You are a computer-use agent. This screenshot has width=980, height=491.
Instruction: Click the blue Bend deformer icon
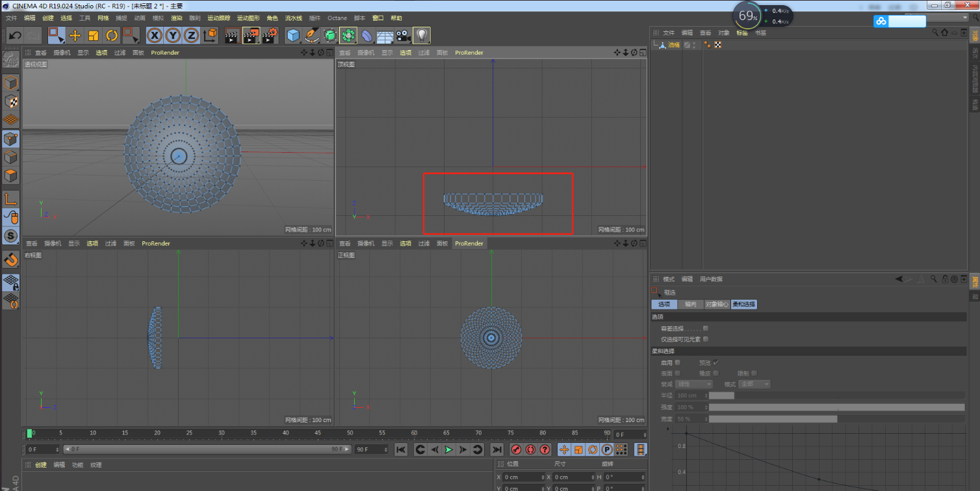click(367, 35)
